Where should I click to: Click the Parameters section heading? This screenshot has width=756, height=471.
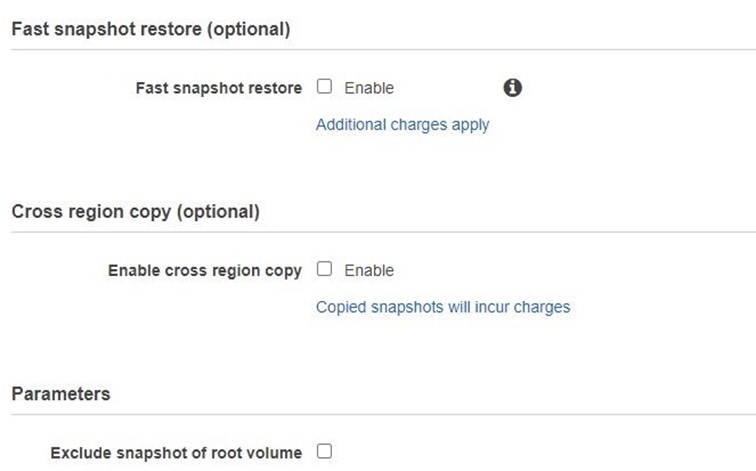click(x=61, y=394)
